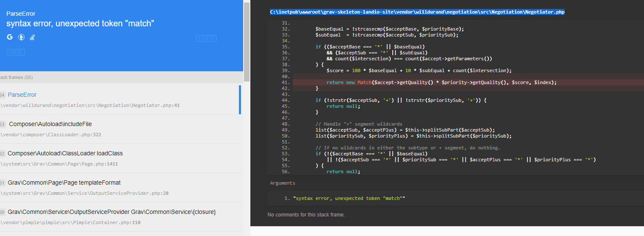The width and height of the screenshot is (644, 236).
Task: Click code line 44 with strstr check
Action: [x=400, y=100]
